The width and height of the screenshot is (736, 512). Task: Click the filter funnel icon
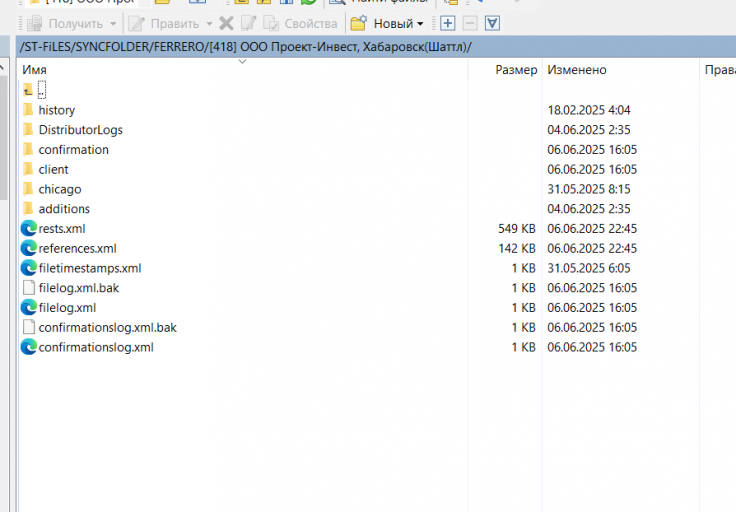pyautogui.click(x=492, y=23)
